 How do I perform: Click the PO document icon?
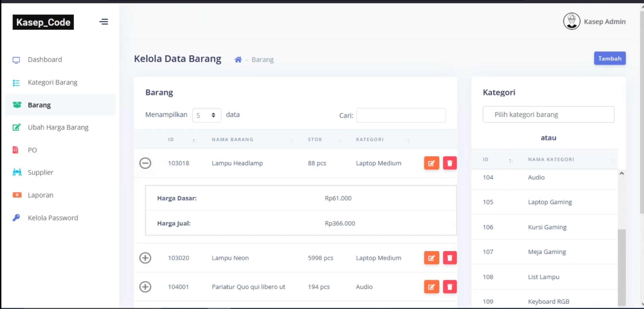[x=15, y=150]
